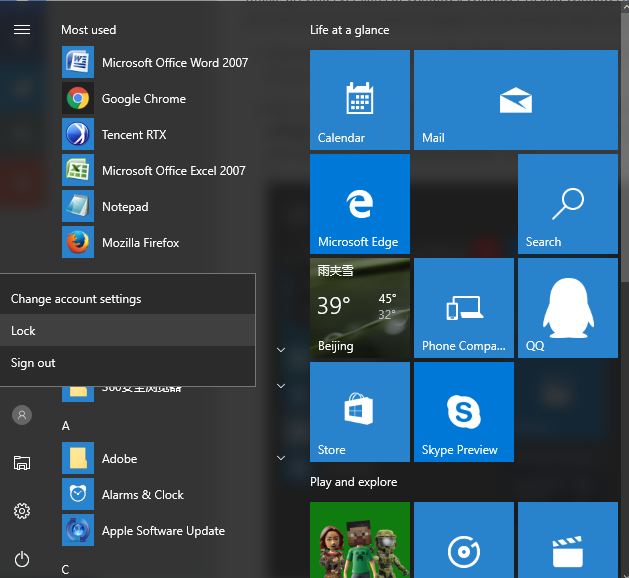Image resolution: width=629 pixels, height=578 pixels.
Task: Click the Play and explore group title
Action: coord(353,482)
